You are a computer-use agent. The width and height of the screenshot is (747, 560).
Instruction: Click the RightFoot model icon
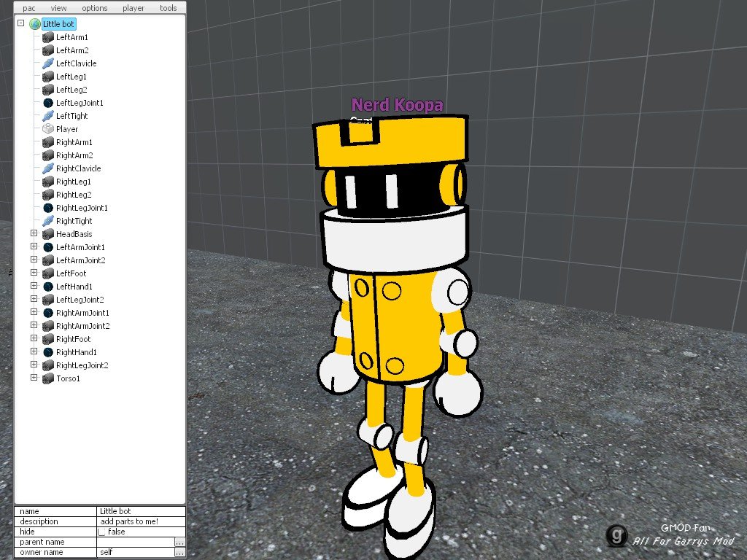47,339
